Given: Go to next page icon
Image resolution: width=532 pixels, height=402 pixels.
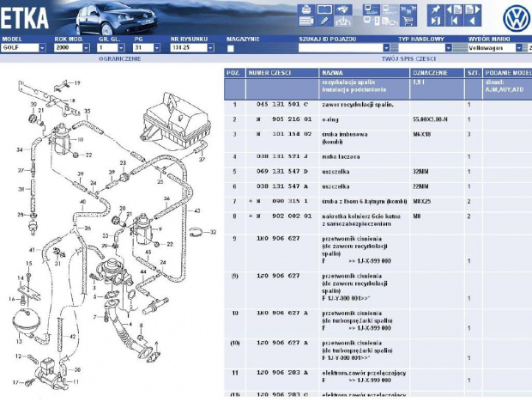Looking at the screenshot, I should [473, 9].
